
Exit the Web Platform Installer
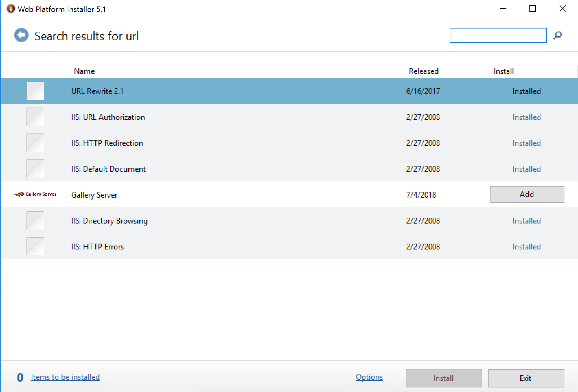click(526, 378)
